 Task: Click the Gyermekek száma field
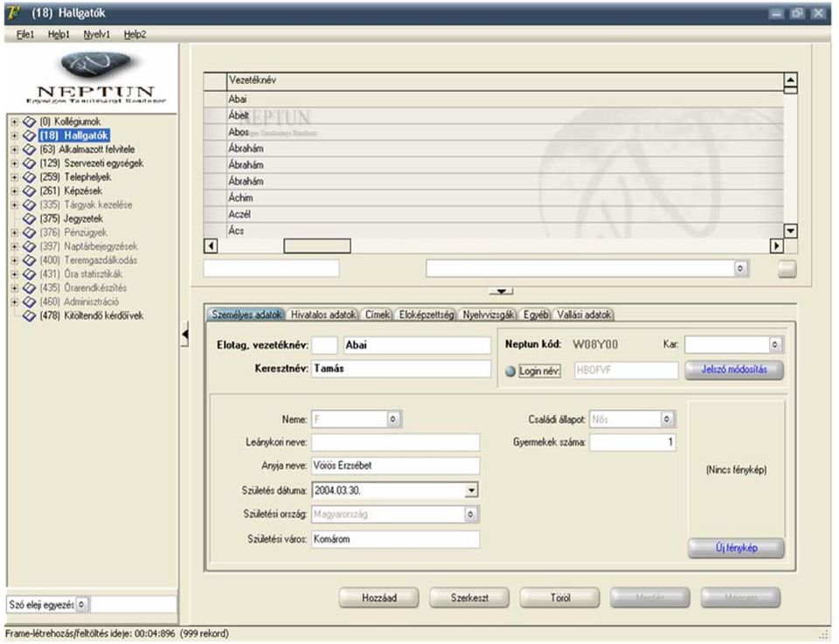633,442
